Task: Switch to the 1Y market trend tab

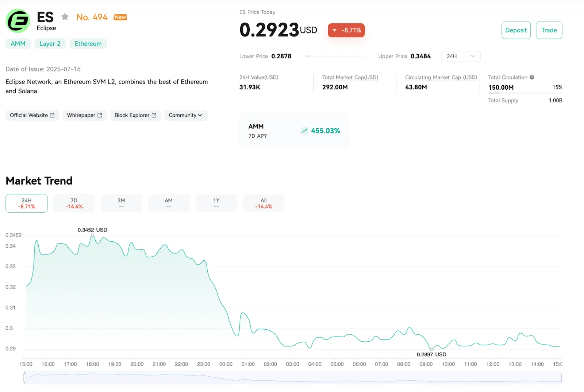Action: click(x=216, y=203)
